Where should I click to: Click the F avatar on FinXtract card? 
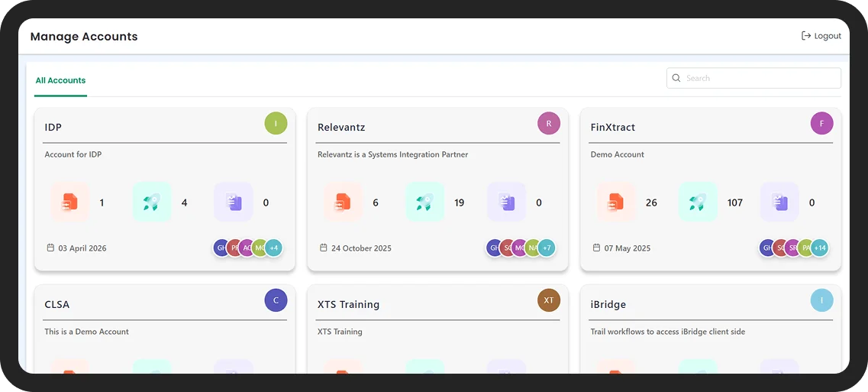click(x=821, y=123)
